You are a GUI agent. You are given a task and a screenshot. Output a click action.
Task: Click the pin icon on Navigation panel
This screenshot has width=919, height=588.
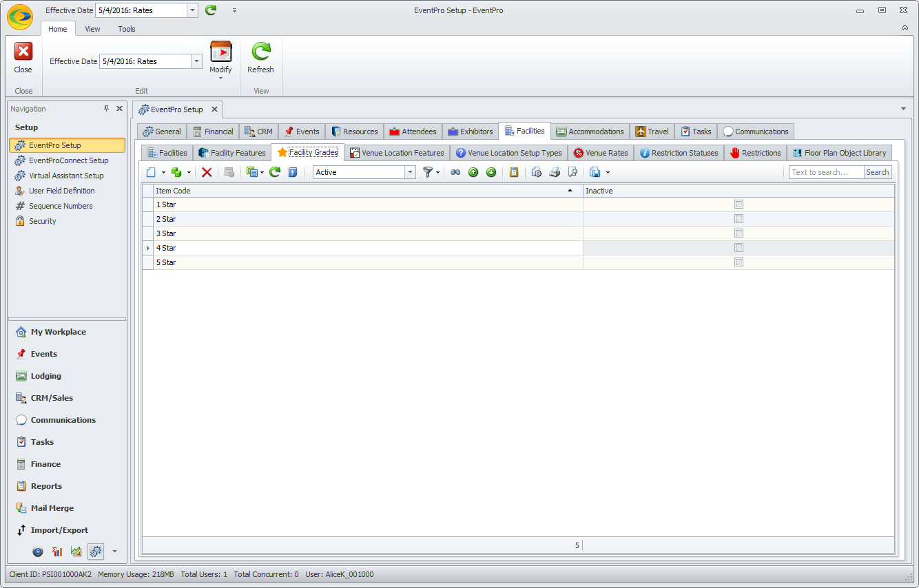click(x=106, y=109)
